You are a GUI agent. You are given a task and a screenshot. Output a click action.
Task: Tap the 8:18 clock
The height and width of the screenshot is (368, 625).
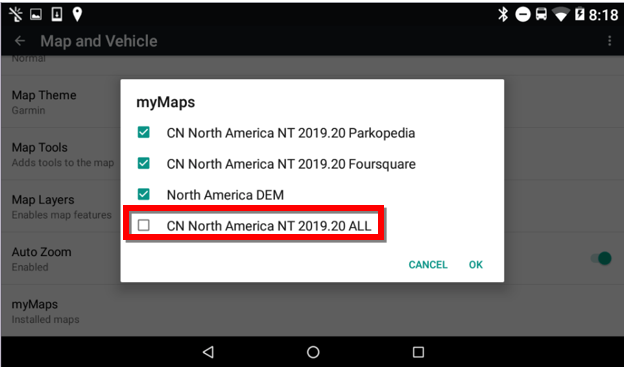tap(603, 15)
